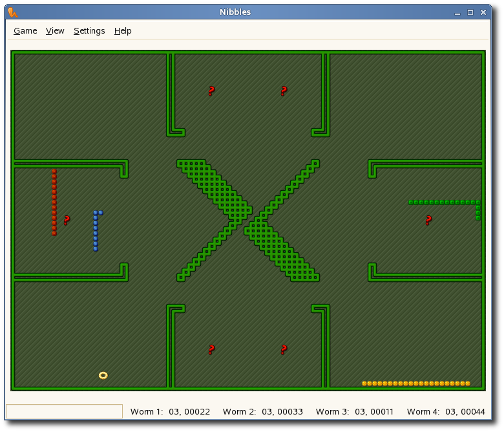Click the Nibbles window title
504x432 pixels.
pos(235,12)
